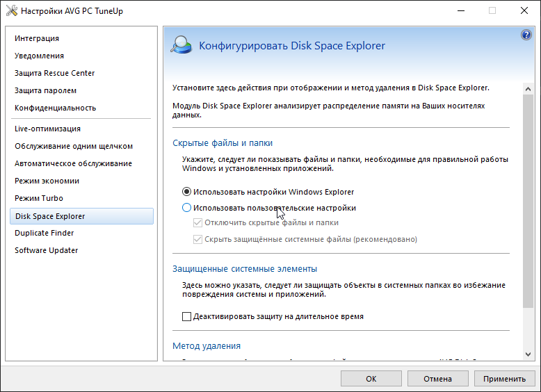Confirm settings with the OK button
This screenshot has width=541, height=392.
(x=371, y=379)
